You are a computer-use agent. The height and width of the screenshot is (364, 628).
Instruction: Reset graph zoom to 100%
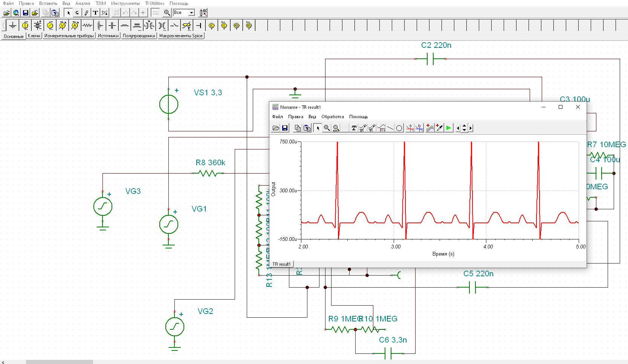pyautogui.click(x=336, y=128)
